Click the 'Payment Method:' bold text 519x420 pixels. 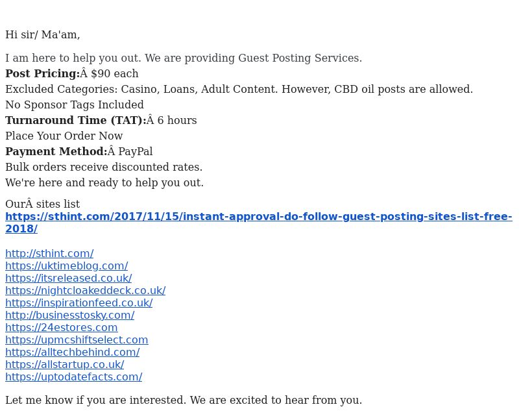point(56,151)
